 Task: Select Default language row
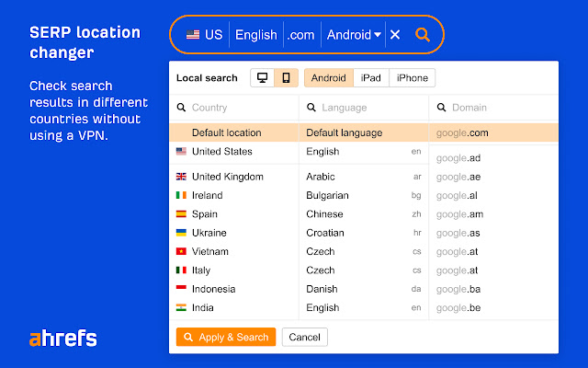[x=364, y=132]
